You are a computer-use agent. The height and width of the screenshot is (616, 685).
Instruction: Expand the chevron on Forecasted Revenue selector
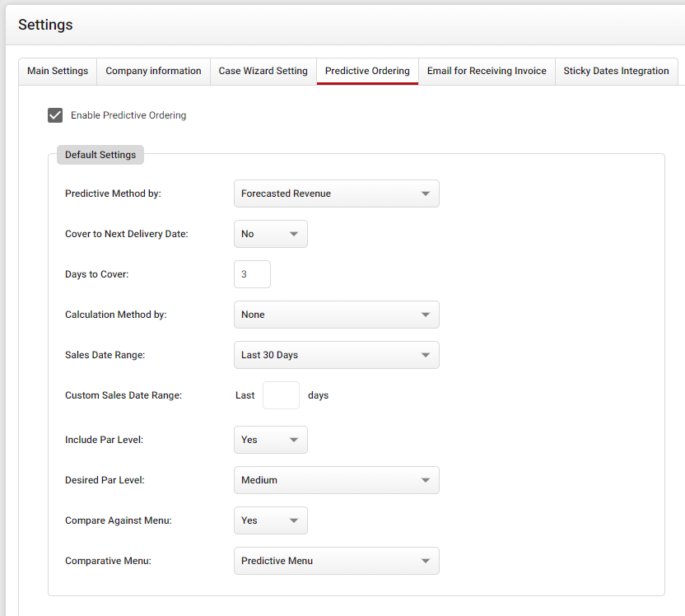[426, 193]
